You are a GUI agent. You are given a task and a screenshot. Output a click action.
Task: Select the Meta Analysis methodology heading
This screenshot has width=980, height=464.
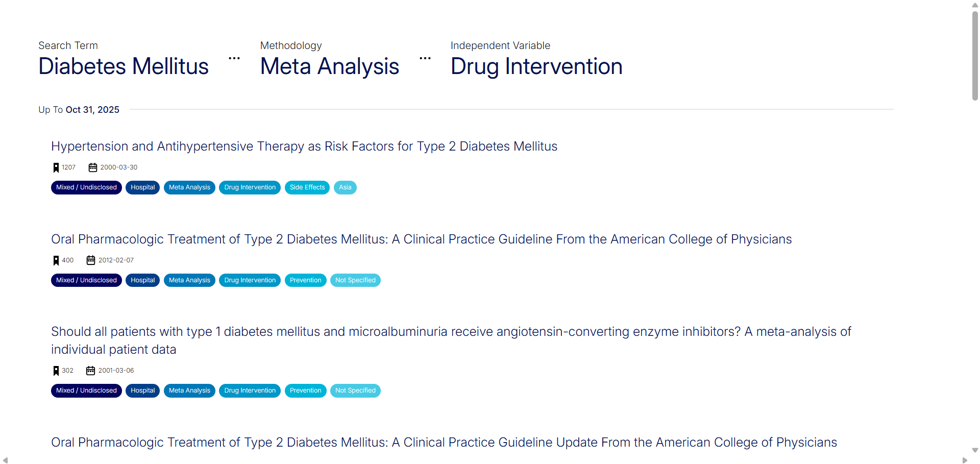point(330,67)
